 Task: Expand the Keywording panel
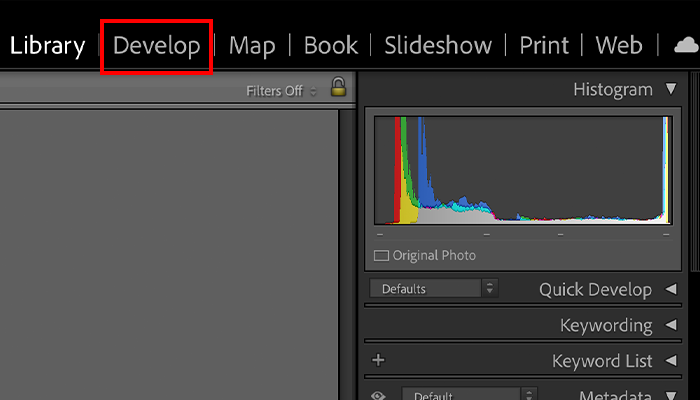671,325
